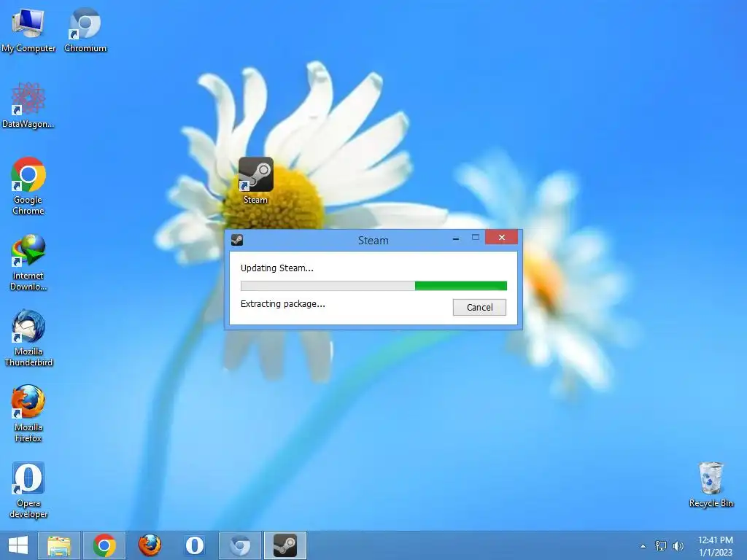Select the Steam desktop shortcut
747x560 pixels.
coord(256,181)
